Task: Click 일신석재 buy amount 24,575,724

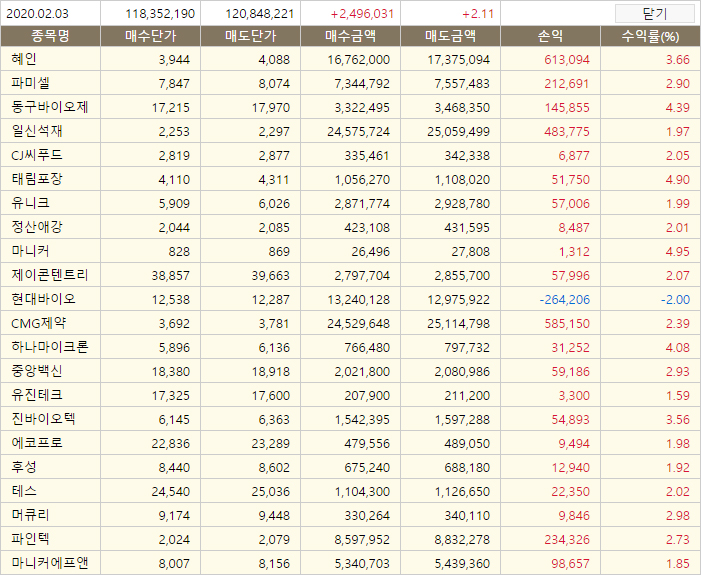Action: click(359, 132)
